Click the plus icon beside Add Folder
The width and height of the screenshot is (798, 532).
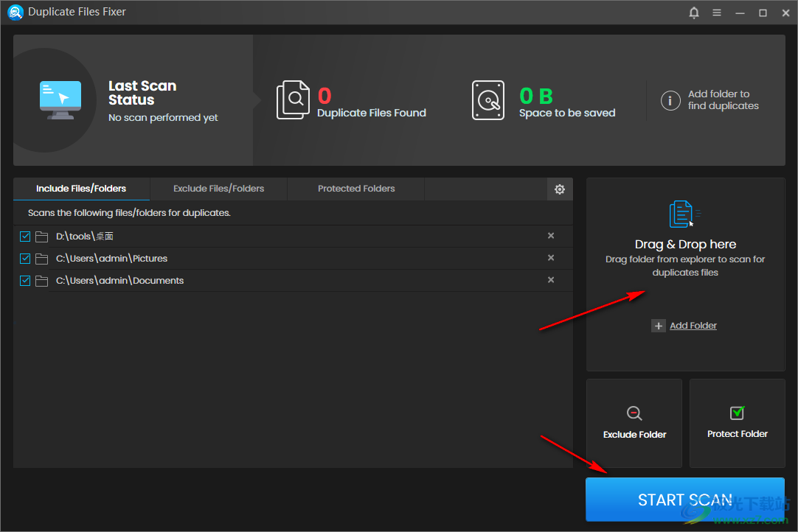(x=659, y=326)
